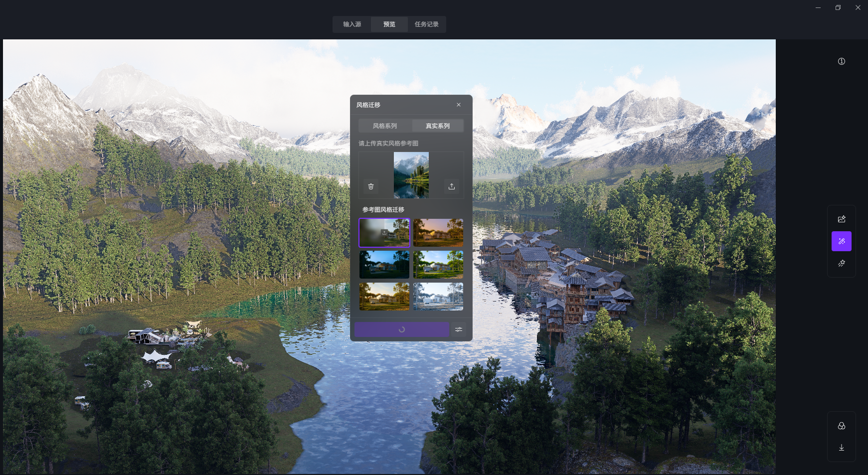
Task: Click the uploaded mountain lake reference image
Action: 411,175
